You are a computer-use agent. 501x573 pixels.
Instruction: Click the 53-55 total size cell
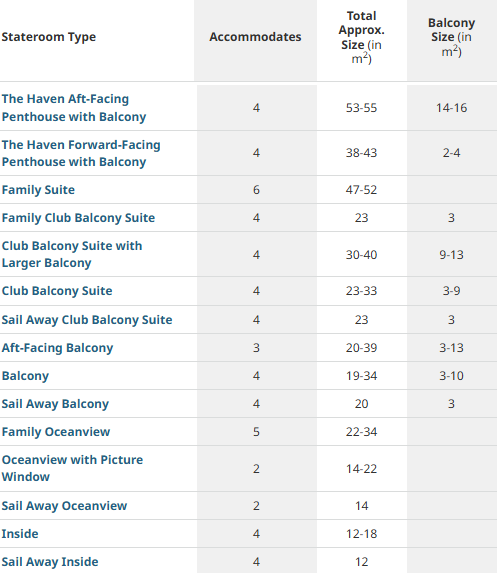click(361, 108)
